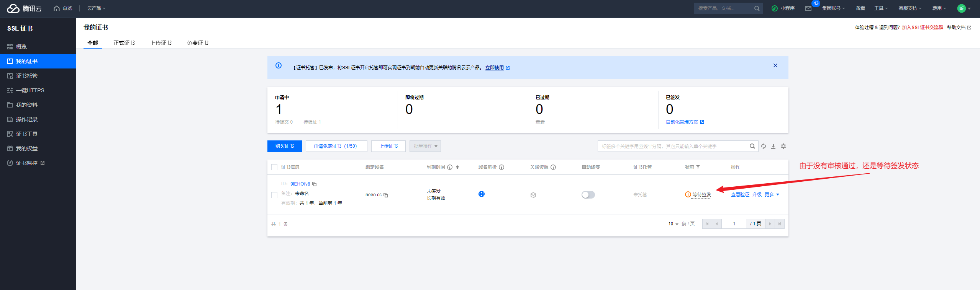
Task: Focus the certificate keyword search field
Action: 672,146
